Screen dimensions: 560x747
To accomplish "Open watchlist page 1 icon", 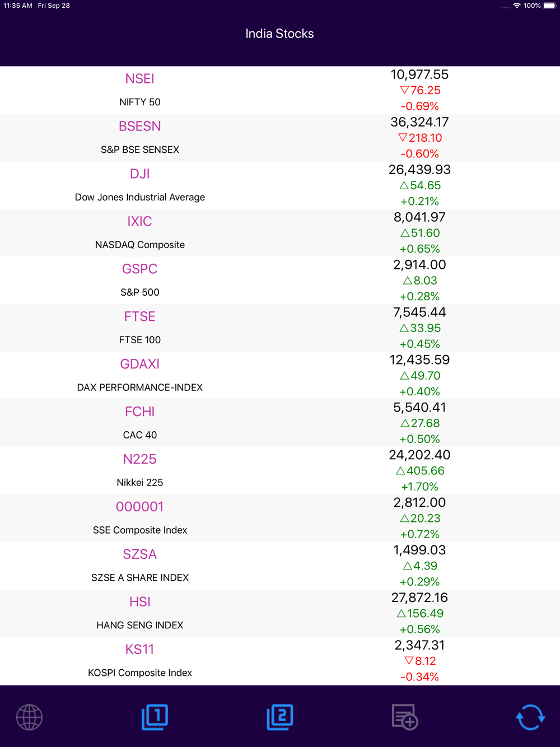I will [155, 717].
